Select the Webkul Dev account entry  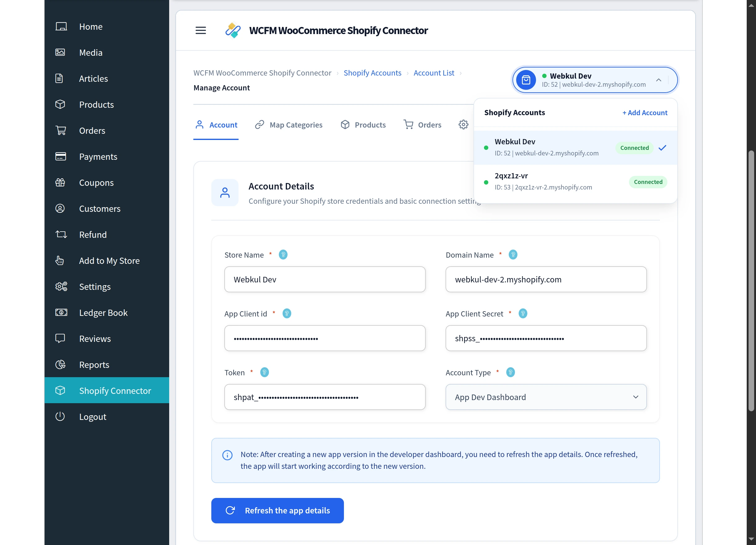pos(575,148)
